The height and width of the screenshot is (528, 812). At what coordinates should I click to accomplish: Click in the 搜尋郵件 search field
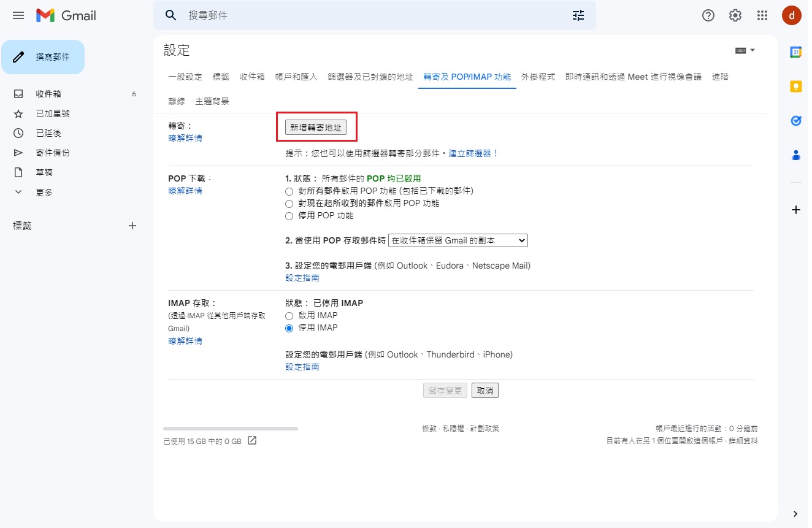click(x=368, y=15)
